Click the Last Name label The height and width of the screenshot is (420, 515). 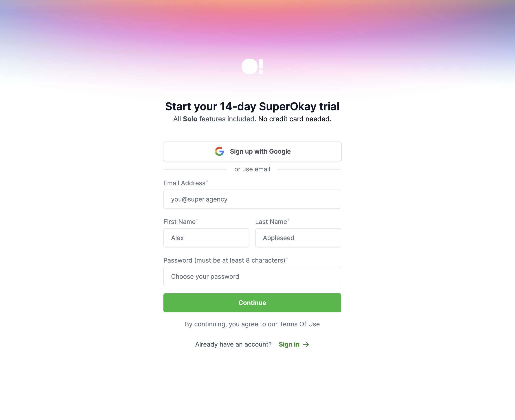click(271, 222)
